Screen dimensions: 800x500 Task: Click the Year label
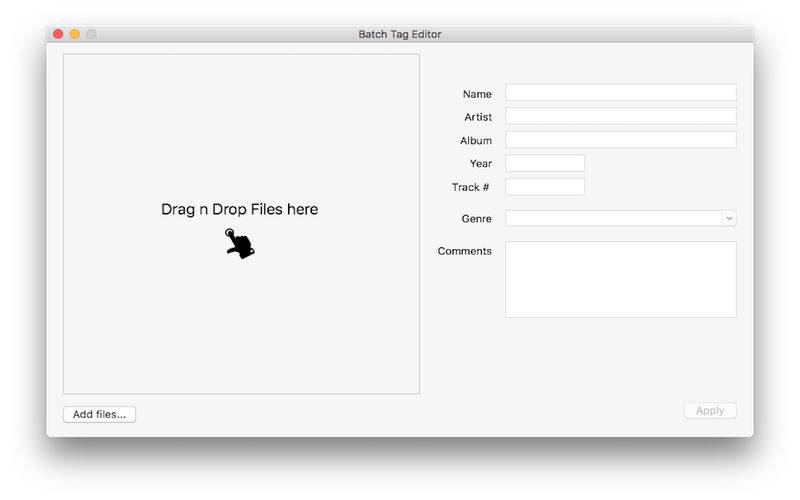click(x=481, y=163)
